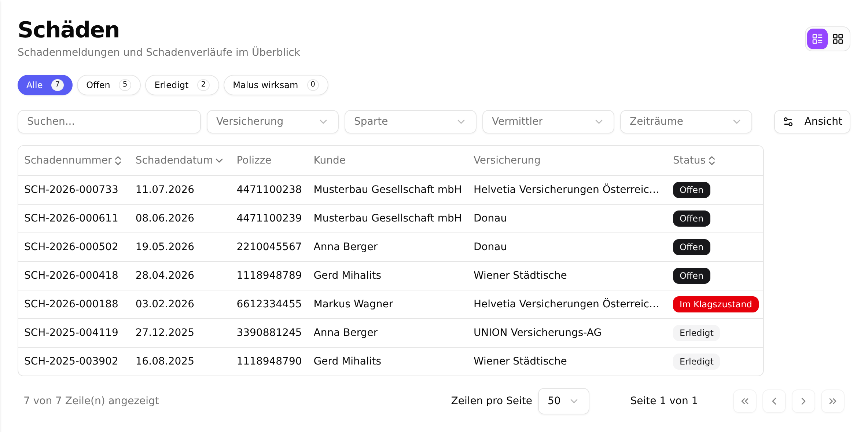Click claim SCH-2026-000733
This screenshot has height=432, width=868.
[71, 190]
